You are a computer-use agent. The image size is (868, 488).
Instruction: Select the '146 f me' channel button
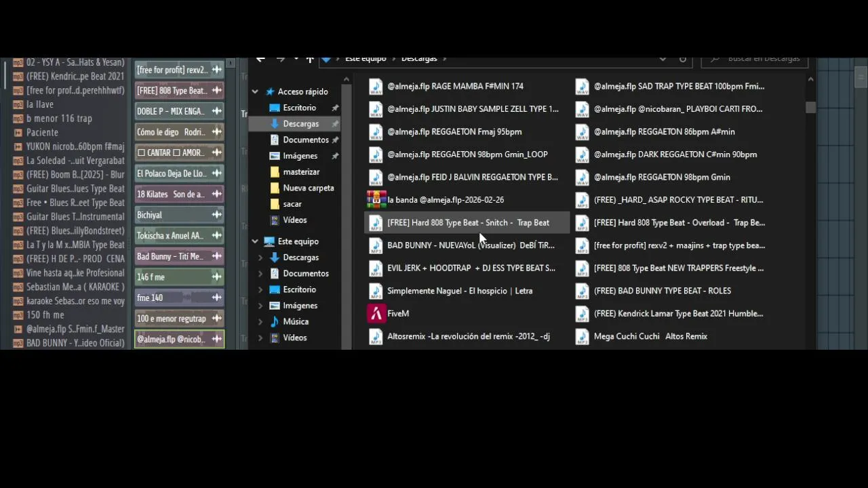(x=179, y=277)
